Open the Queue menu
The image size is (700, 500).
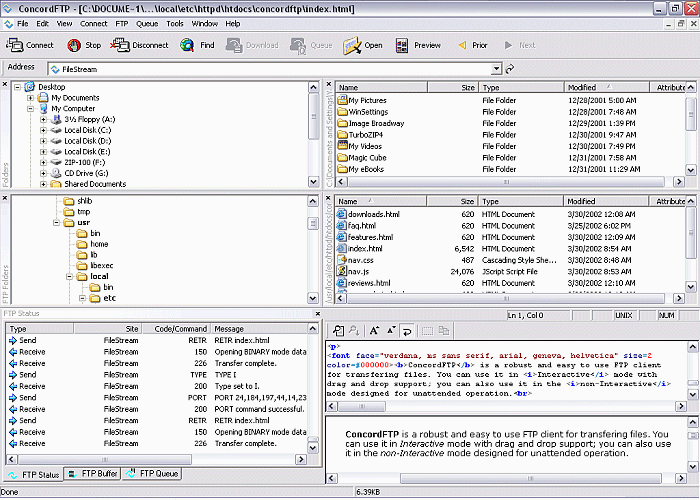coord(147,24)
